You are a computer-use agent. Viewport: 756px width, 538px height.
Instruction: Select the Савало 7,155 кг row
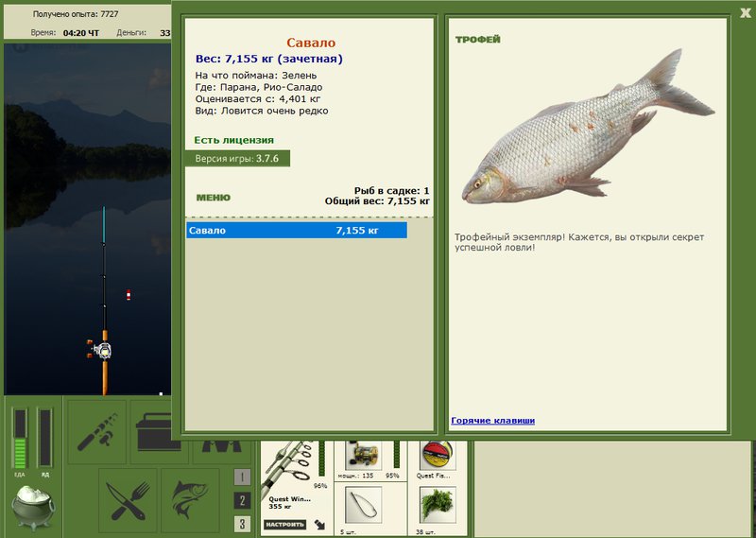point(297,230)
